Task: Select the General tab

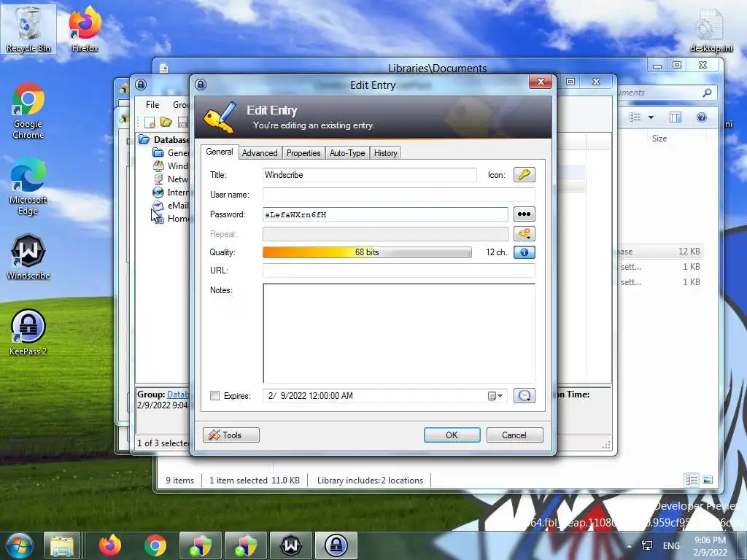Action: pos(220,152)
